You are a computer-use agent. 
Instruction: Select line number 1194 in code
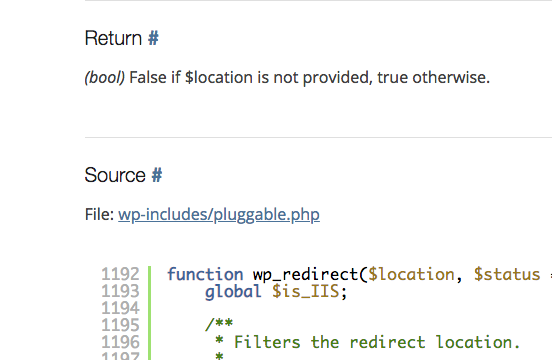120,308
